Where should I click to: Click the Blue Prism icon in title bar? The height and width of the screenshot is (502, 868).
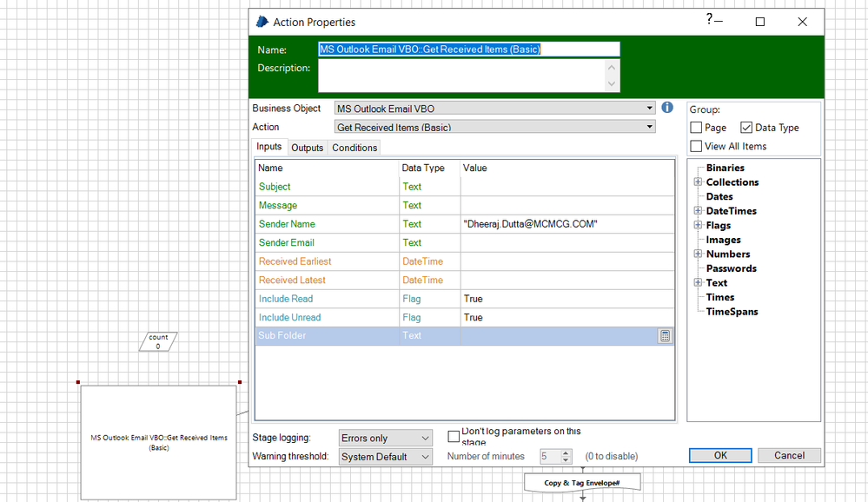(261, 22)
